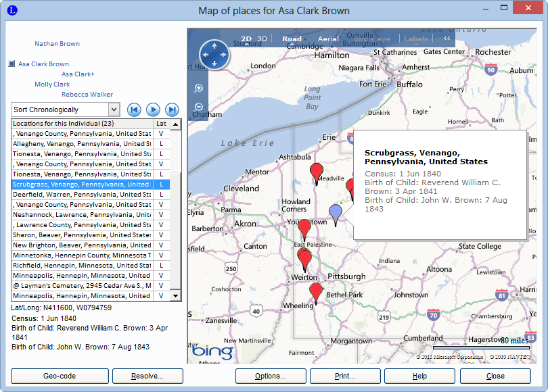Image resolution: width=548 pixels, height=392 pixels.
Task: Click the Resolve... button
Action: pos(147,376)
